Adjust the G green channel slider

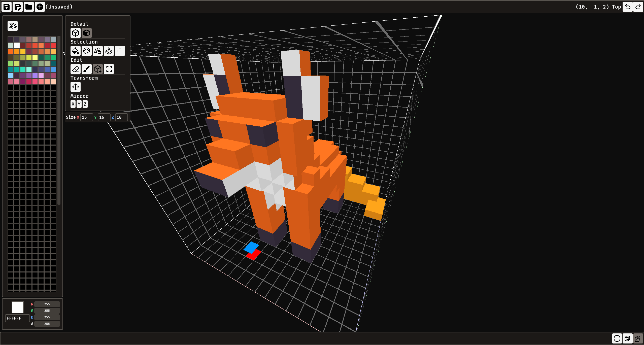pyautogui.click(x=47, y=311)
